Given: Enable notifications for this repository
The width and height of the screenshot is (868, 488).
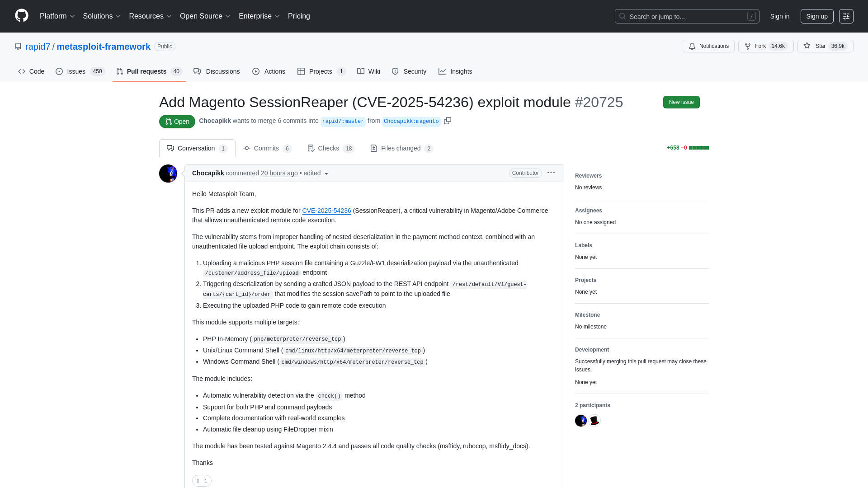Looking at the screenshot, I should click(708, 46).
